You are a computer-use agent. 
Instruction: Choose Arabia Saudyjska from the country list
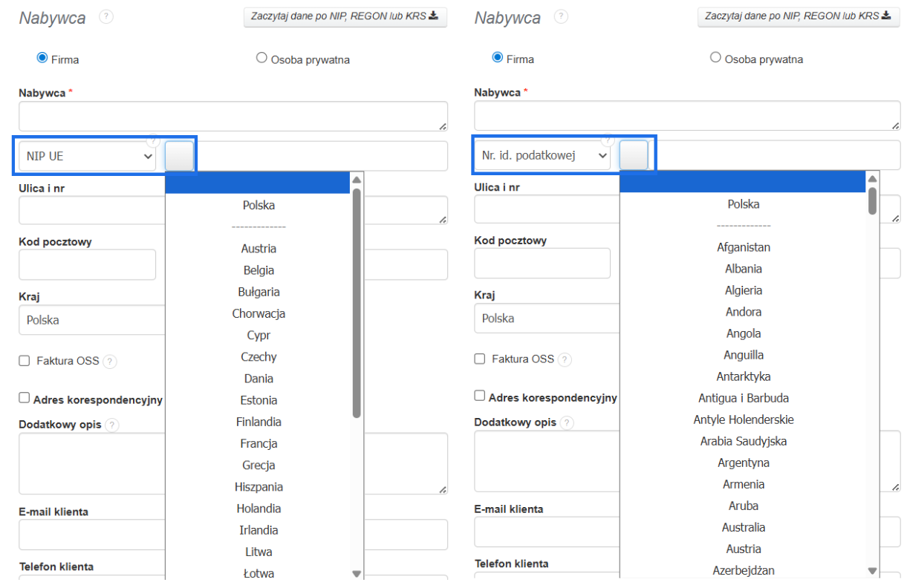pos(743,441)
